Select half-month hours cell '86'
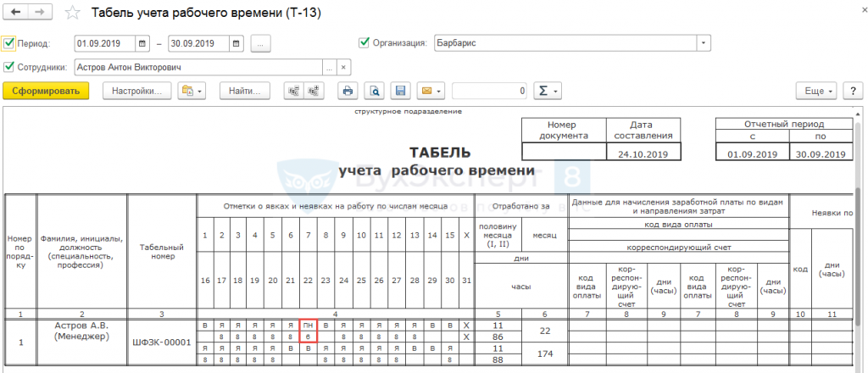 498,337
